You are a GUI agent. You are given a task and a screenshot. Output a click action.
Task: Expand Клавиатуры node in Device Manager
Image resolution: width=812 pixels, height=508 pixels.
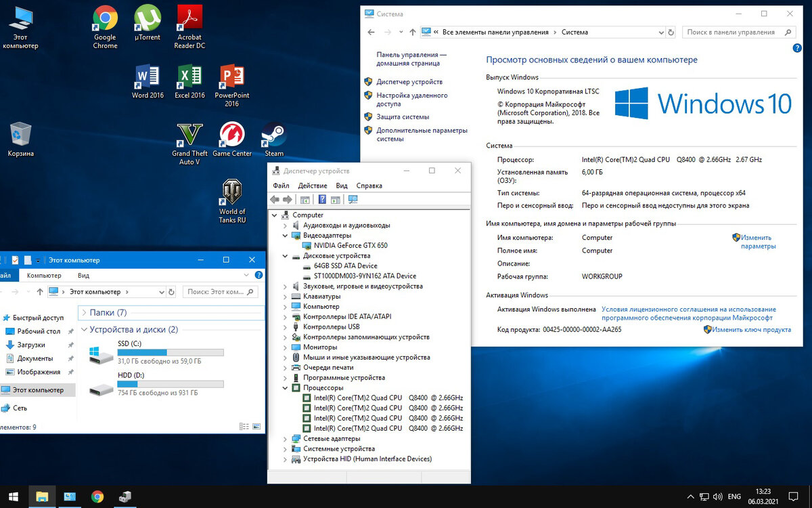pyautogui.click(x=285, y=297)
